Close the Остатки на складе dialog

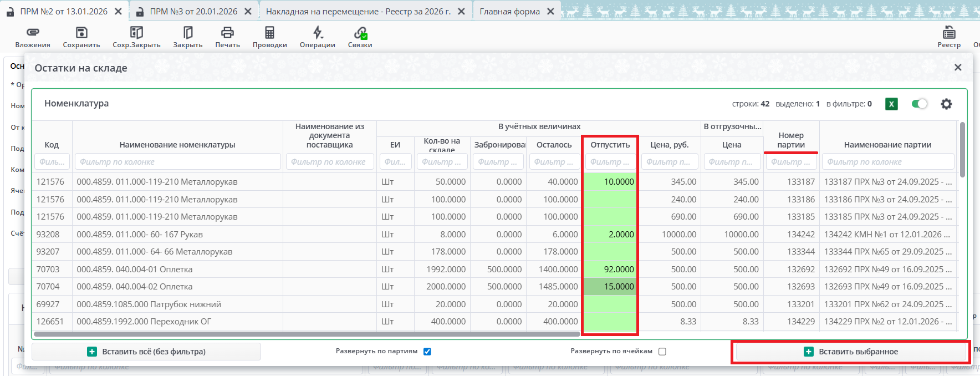(958, 68)
